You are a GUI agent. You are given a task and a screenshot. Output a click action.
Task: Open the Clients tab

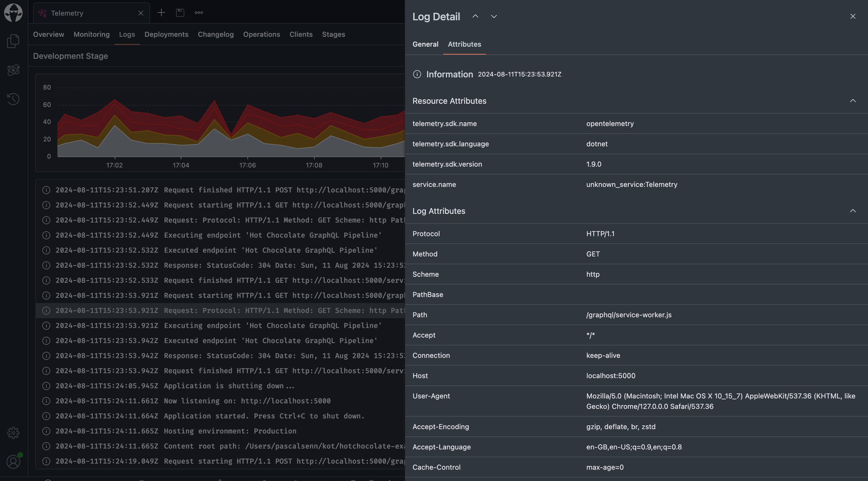(301, 34)
